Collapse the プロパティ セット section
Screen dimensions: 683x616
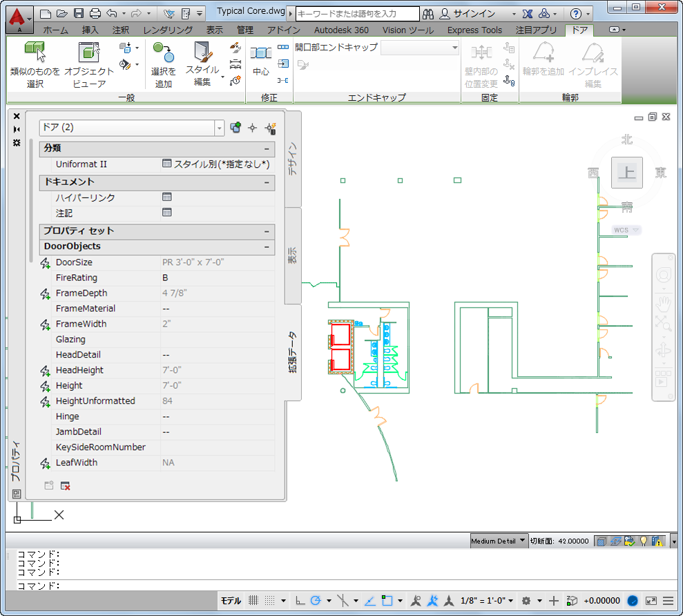(267, 231)
